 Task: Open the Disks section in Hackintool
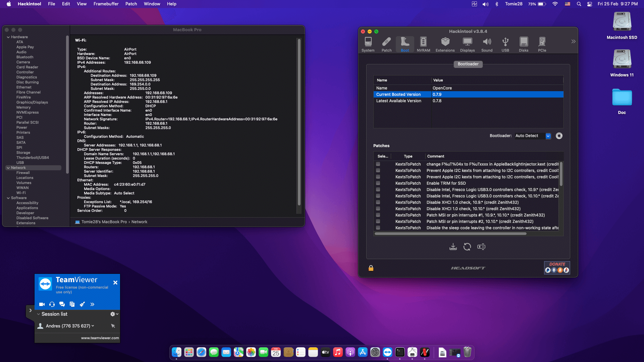coord(524,44)
